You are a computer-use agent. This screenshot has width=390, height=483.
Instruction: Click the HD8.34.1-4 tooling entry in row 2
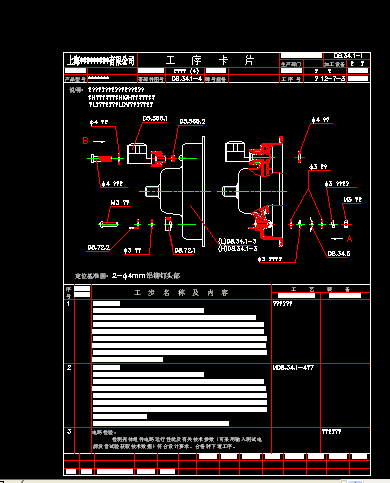293,368
